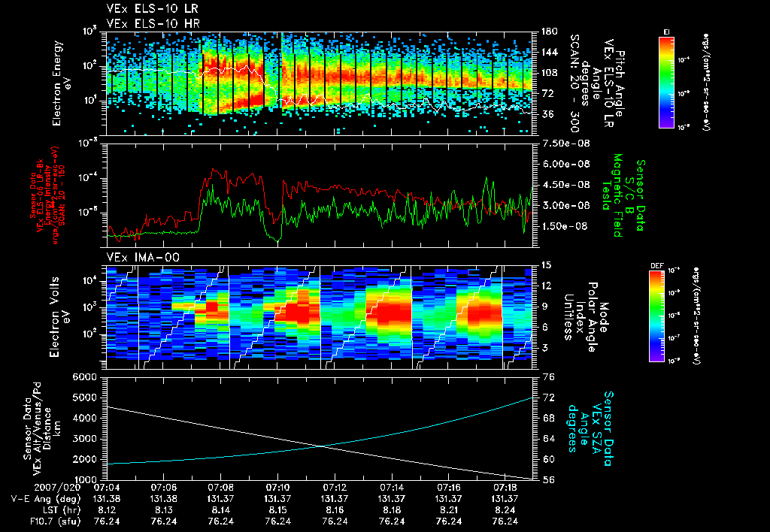Click the altitude and SZA line plot panel
Screen dimensions: 770x532
(x=319, y=428)
